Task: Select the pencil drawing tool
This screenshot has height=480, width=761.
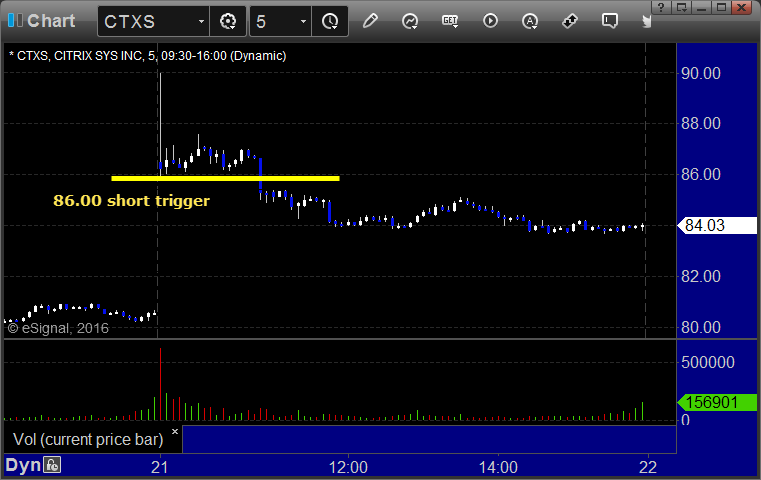Action: pos(370,21)
